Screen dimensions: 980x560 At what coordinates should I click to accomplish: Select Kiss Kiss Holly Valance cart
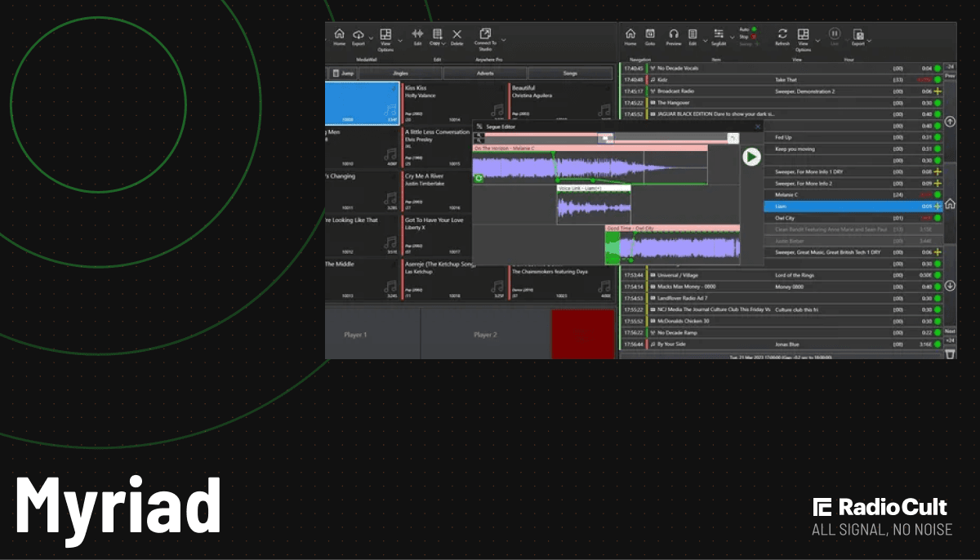click(x=454, y=102)
